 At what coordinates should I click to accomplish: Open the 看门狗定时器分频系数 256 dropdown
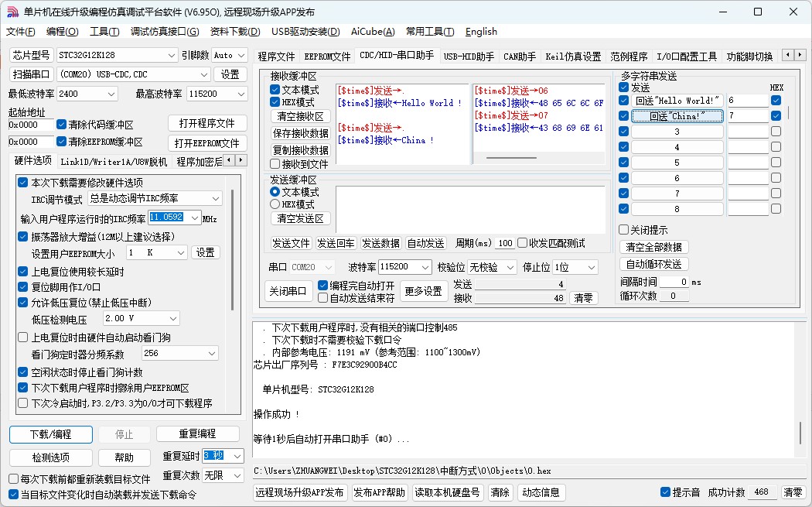pos(212,354)
